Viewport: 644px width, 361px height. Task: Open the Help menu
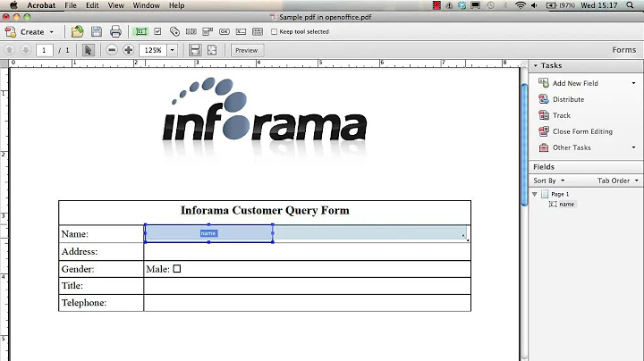pyautogui.click(x=176, y=5)
